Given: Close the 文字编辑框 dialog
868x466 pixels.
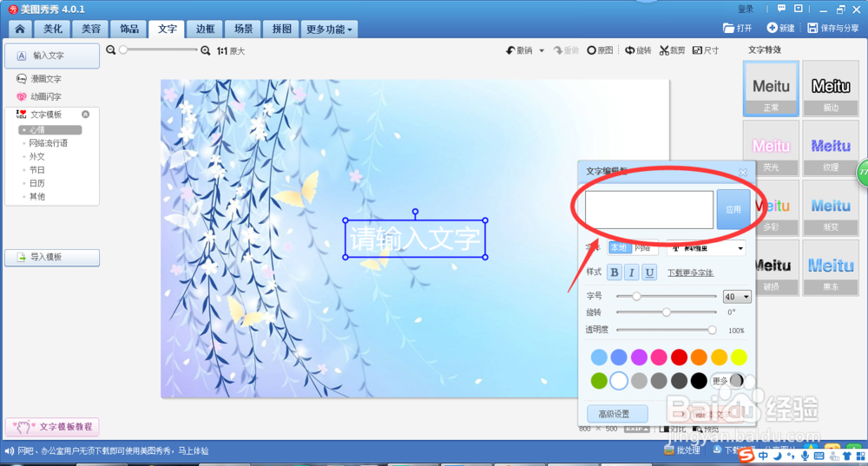Looking at the screenshot, I should click(743, 172).
